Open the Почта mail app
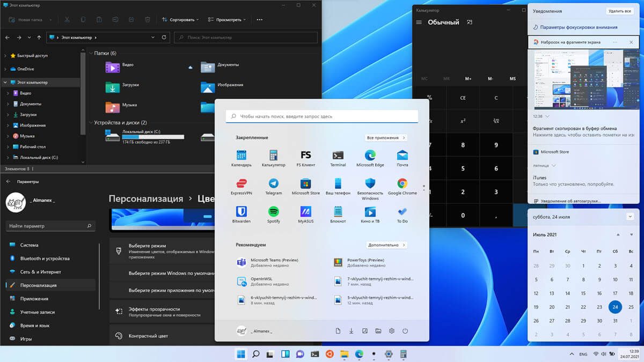This screenshot has width=644, height=362. click(402, 158)
